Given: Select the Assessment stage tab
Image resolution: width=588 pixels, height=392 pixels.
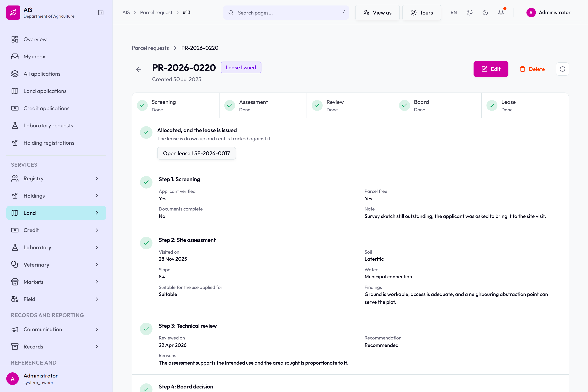Looking at the screenshot, I should click(x=263, y=105).
